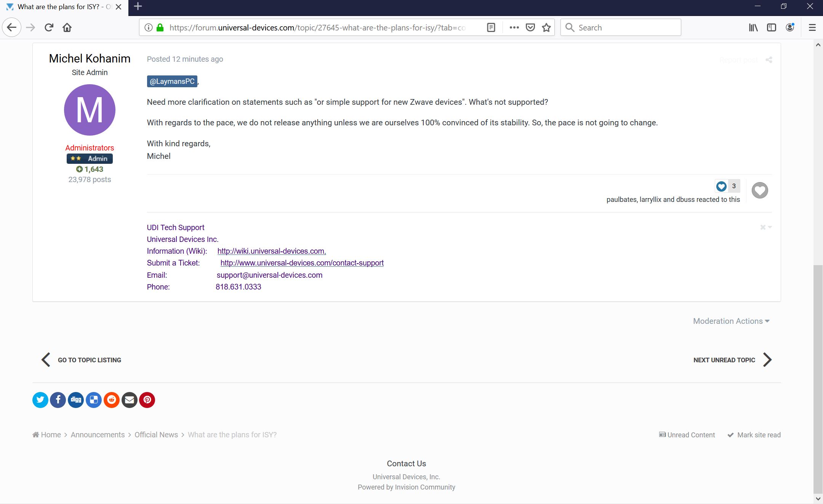Open page actions three-dot menu

[514, 27]
